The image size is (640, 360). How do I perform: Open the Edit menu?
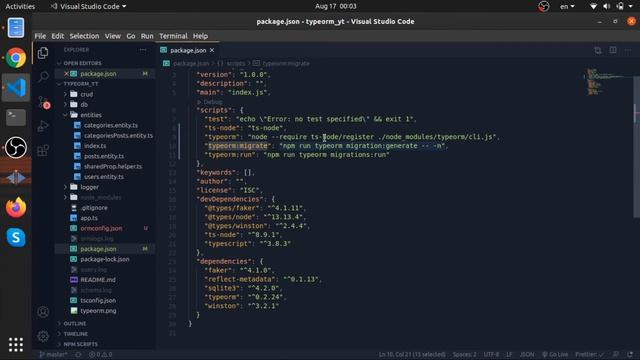(58, 36)
